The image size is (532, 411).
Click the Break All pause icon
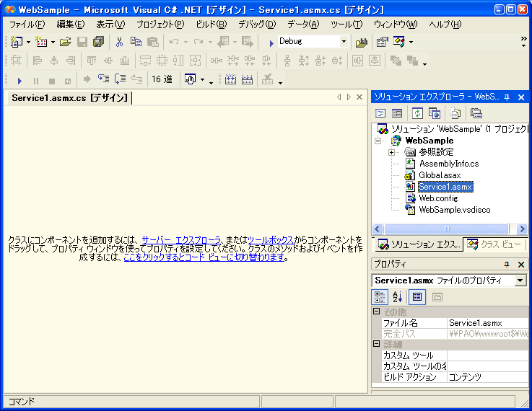35,81
